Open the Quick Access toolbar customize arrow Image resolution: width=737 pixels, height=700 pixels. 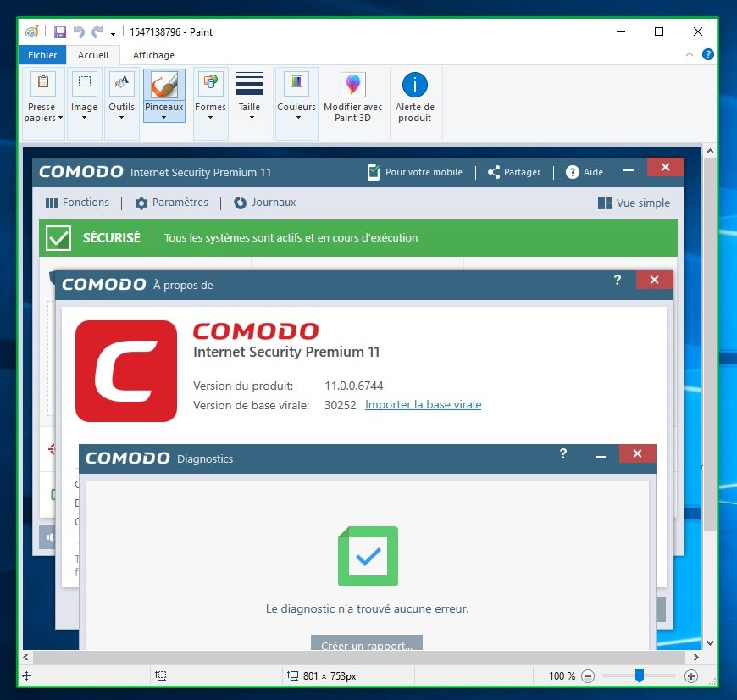[113, 32]
